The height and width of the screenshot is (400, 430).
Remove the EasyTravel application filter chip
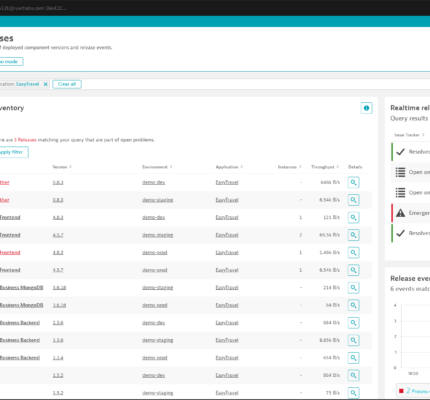(46, 84)
